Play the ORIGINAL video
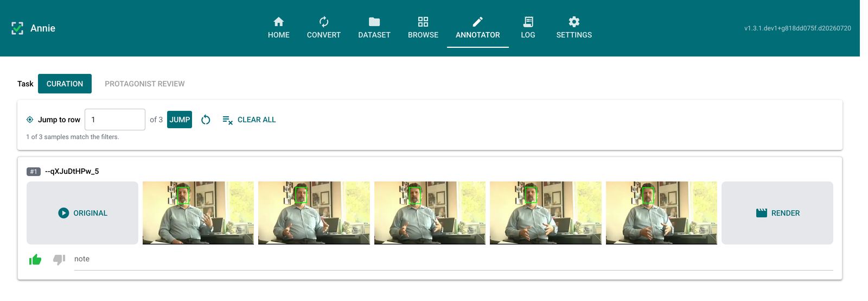The height and width of the screenshot is (301, 868). [x=82, y=213]
